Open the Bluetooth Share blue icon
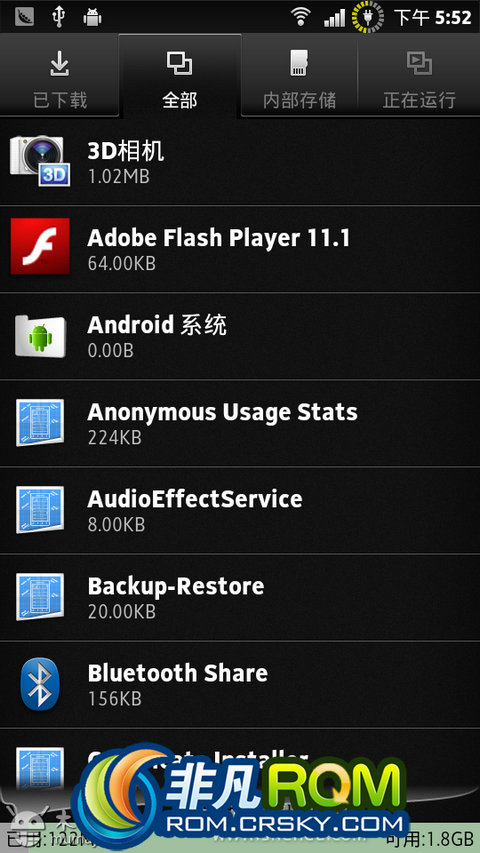This screenshot has height=853, width=480. pyautogui.click(x=39, y=684)
